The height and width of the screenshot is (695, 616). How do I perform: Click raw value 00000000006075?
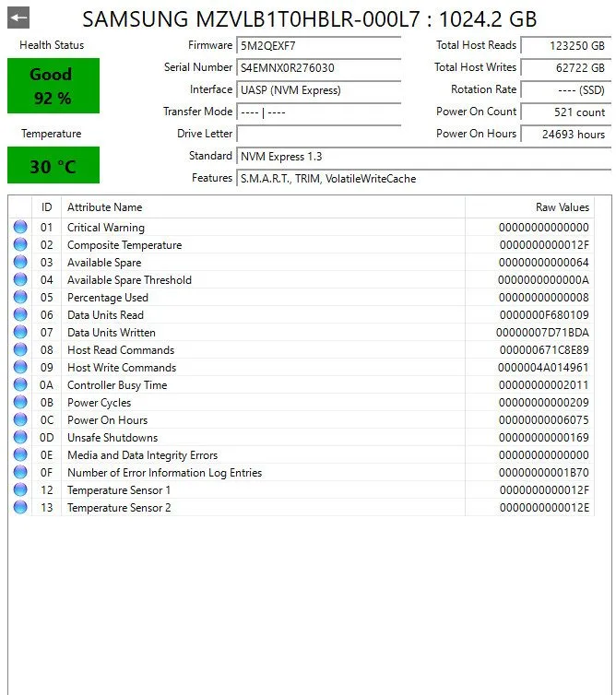[x=544, y=420]
